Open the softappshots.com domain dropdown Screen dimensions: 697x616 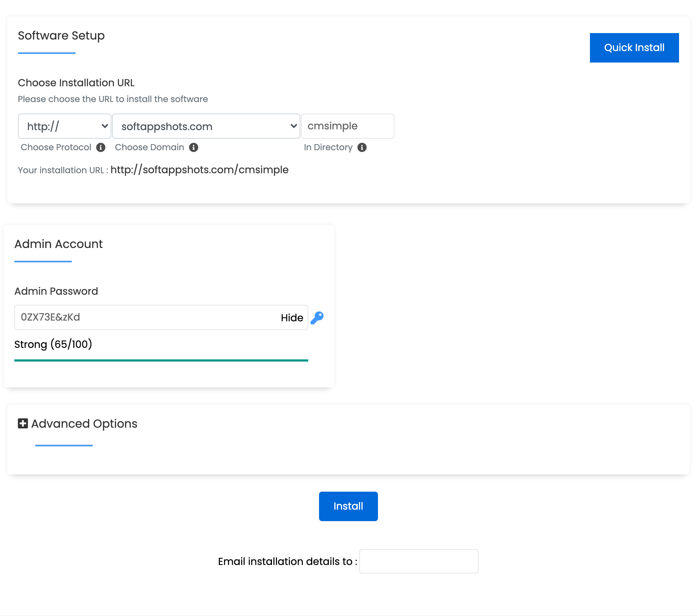coord(206,126)
